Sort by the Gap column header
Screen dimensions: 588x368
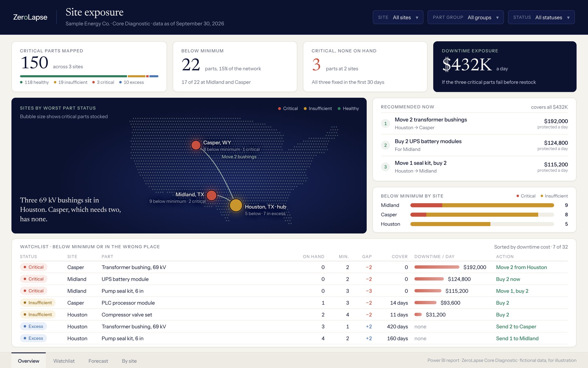point(367,256)
